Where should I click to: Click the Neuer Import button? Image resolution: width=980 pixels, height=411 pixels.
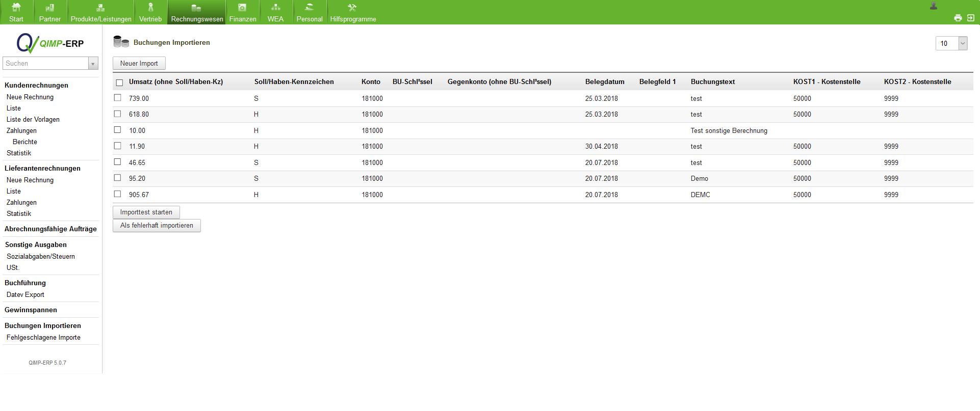click(x=139, y=64)
